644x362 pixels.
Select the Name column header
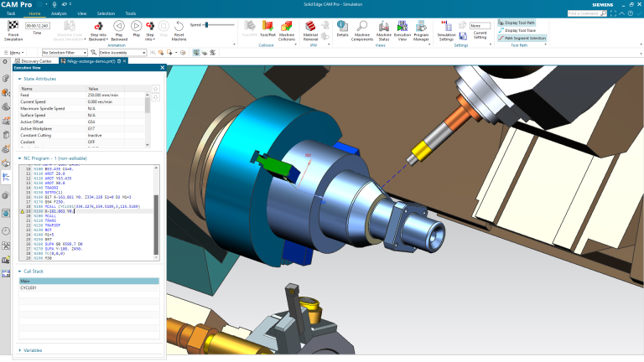[x=53, y=89]
